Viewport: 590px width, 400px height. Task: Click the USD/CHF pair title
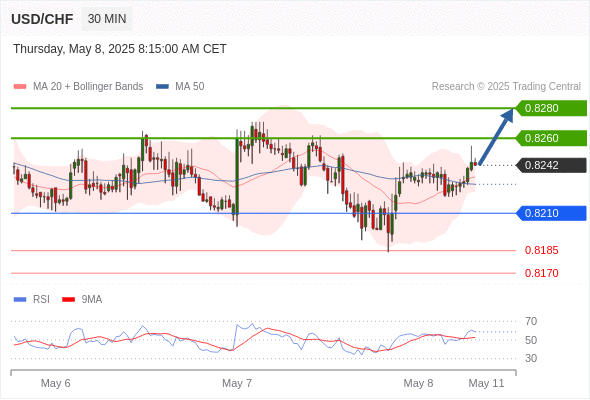point(42,19)
